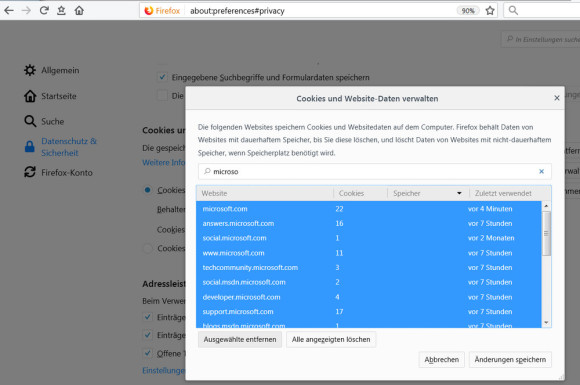Click the magnifier icon next to Suche
This screenshot has width=580, height=385.
pos(30,121)
